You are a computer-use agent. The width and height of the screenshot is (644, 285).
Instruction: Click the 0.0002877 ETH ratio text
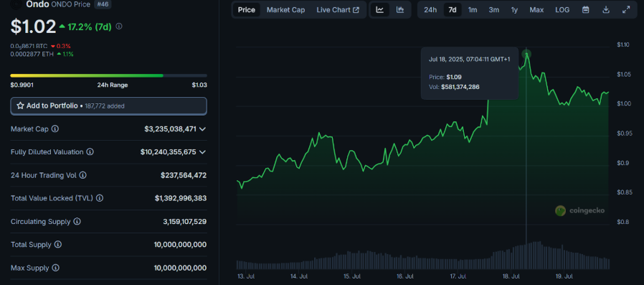(x=32, y=54)
